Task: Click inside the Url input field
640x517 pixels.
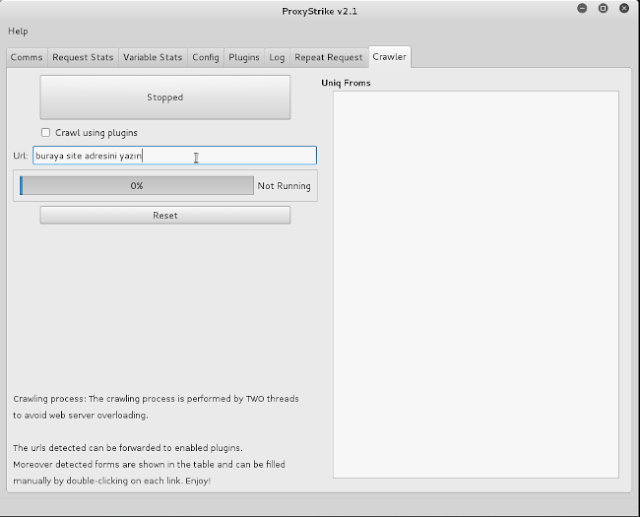Action: coord(175,155)
